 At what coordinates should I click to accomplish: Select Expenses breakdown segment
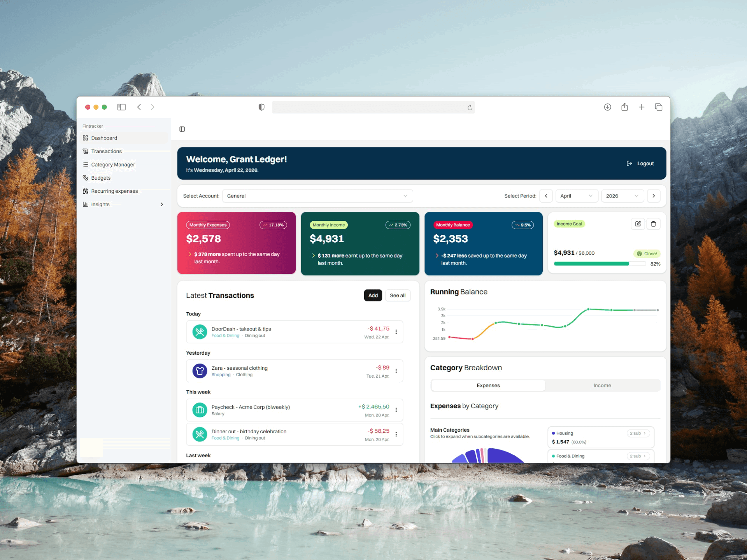coord(488,385)
